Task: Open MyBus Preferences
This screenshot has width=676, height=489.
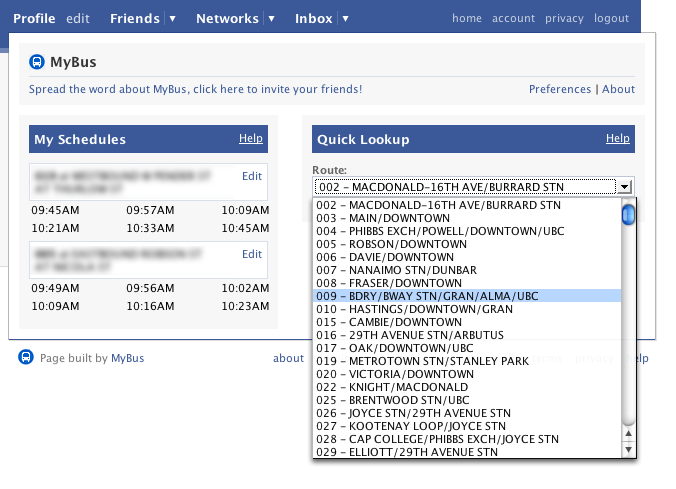Action: pyautogui.click(x=560, y=89)
